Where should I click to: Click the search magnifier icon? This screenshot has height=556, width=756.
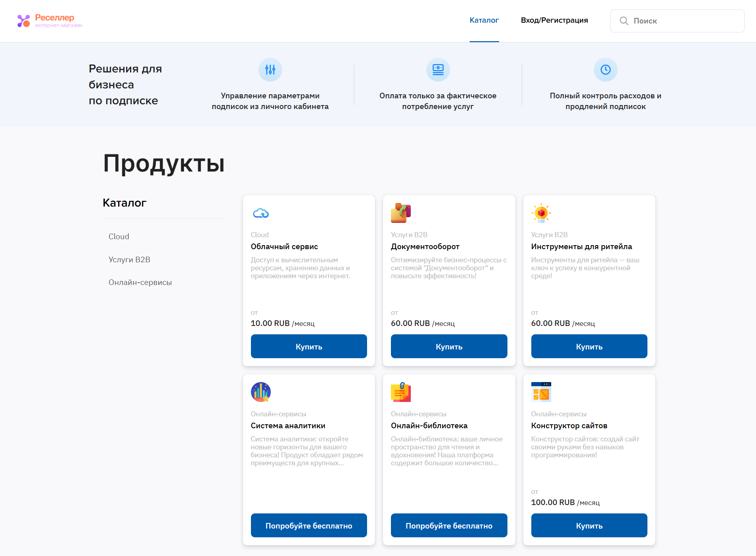pyautogui.click(x=624, y=21)
